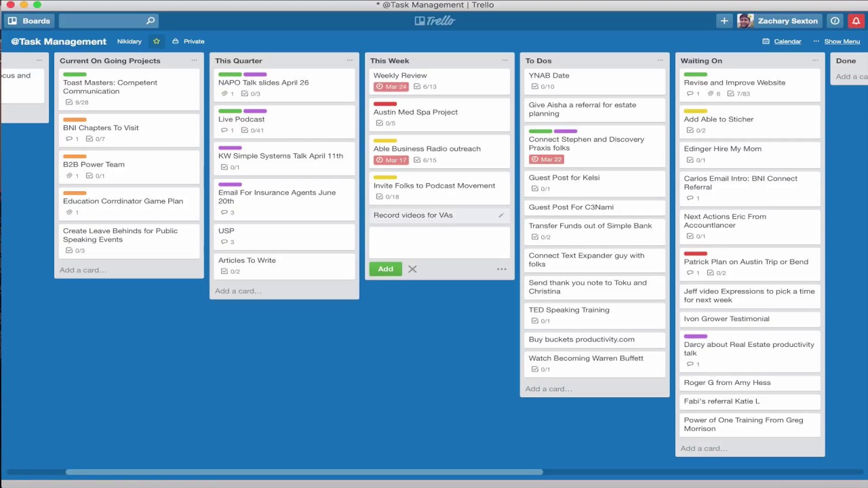Open card Guest Post For C3Nami
Image resolution: width=868 pixels, height=488 pixels.
[x=594, y=207]
